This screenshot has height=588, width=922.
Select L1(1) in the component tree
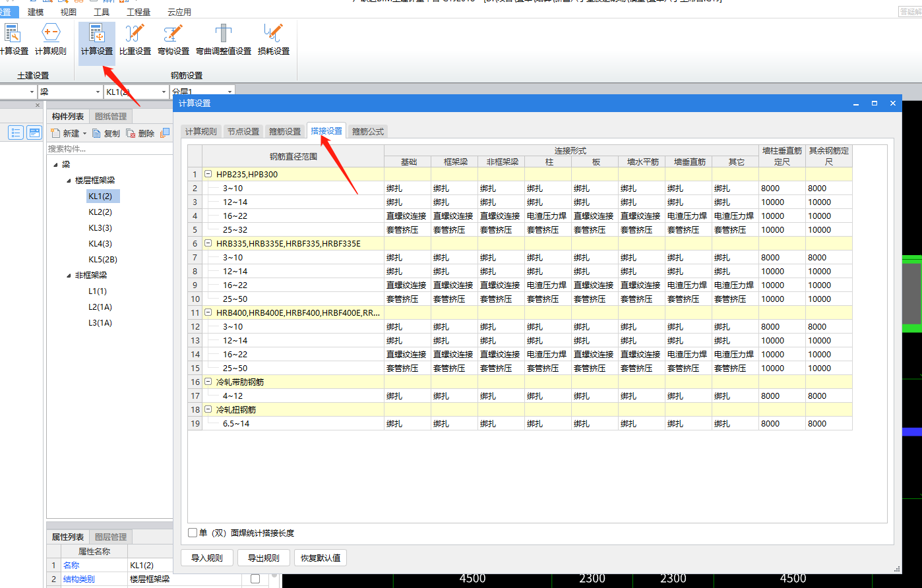(98, 291)
